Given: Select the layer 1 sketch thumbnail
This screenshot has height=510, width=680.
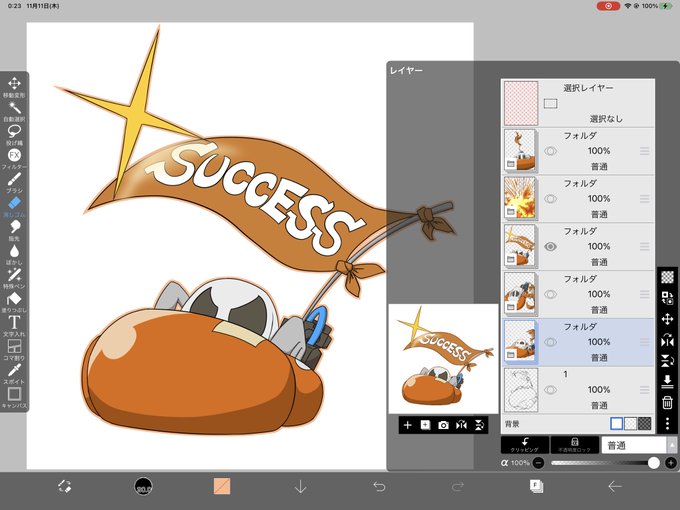Looking at the screenshot, I should pos(520,389).
